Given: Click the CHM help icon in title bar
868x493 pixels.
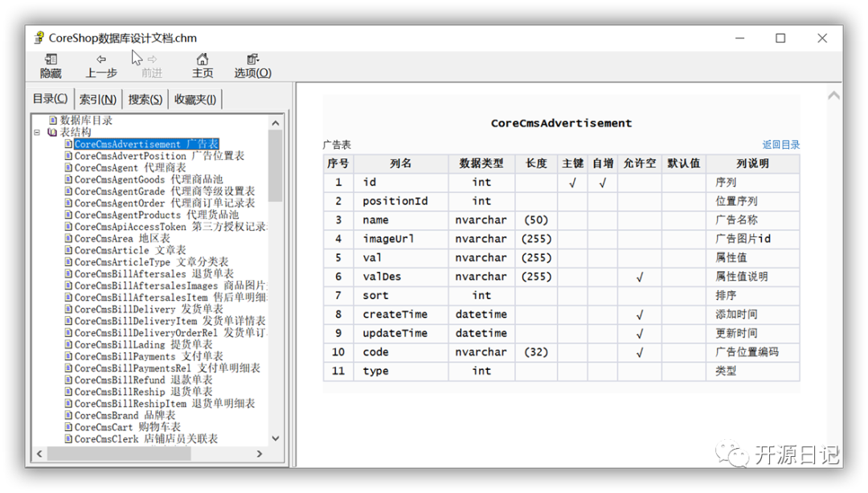Looking at the screenshot, I should 39,38.
